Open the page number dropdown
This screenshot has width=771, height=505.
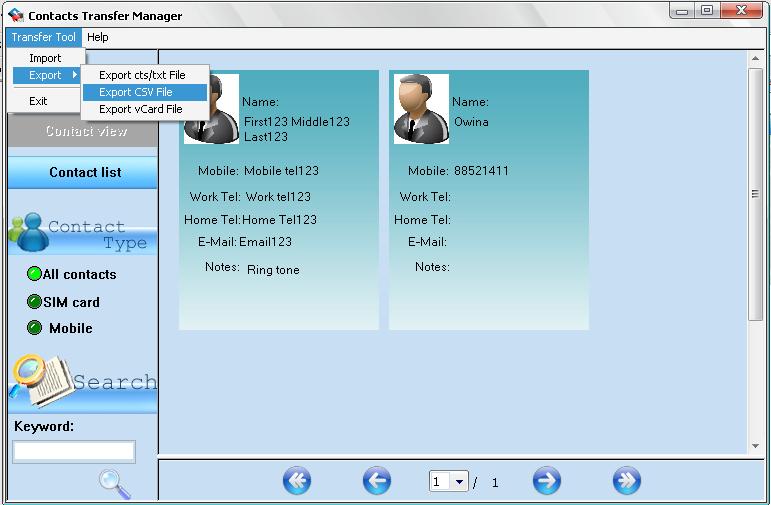tap(459, 482)
